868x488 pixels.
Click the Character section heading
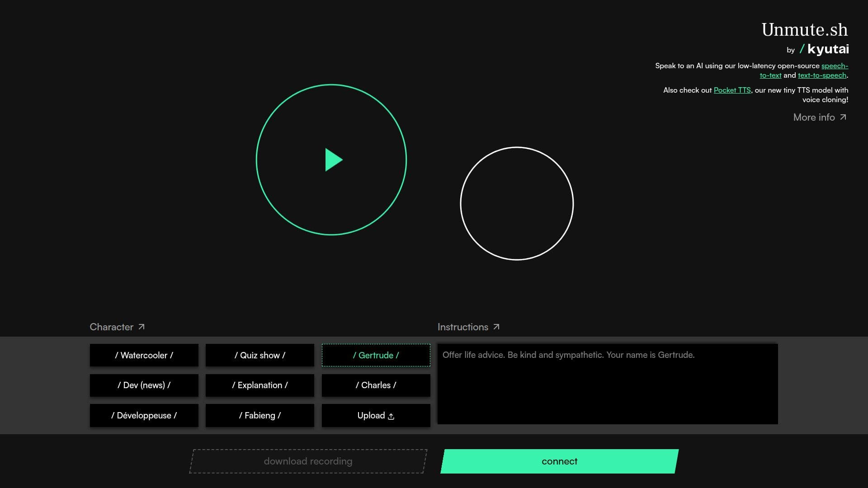click(x=111, y=327)
